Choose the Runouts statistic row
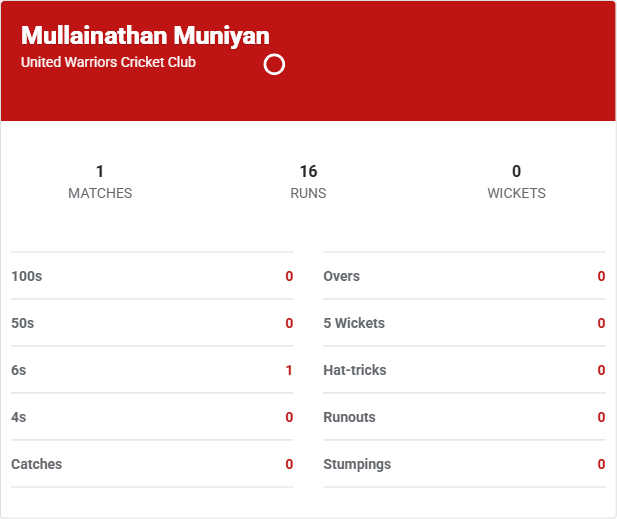Viewport: 617px width, 519px height. point(464,417)
